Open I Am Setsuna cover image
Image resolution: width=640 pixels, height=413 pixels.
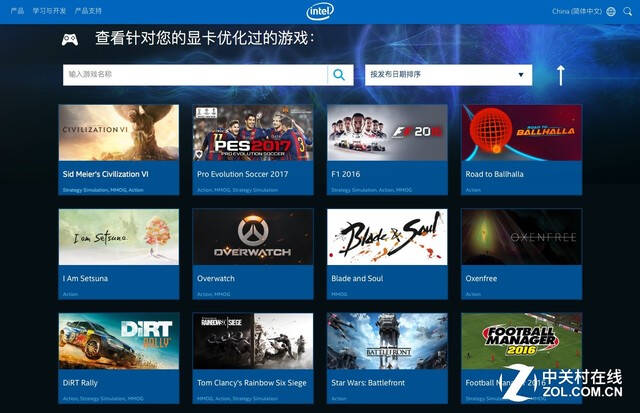click(119, 237)
